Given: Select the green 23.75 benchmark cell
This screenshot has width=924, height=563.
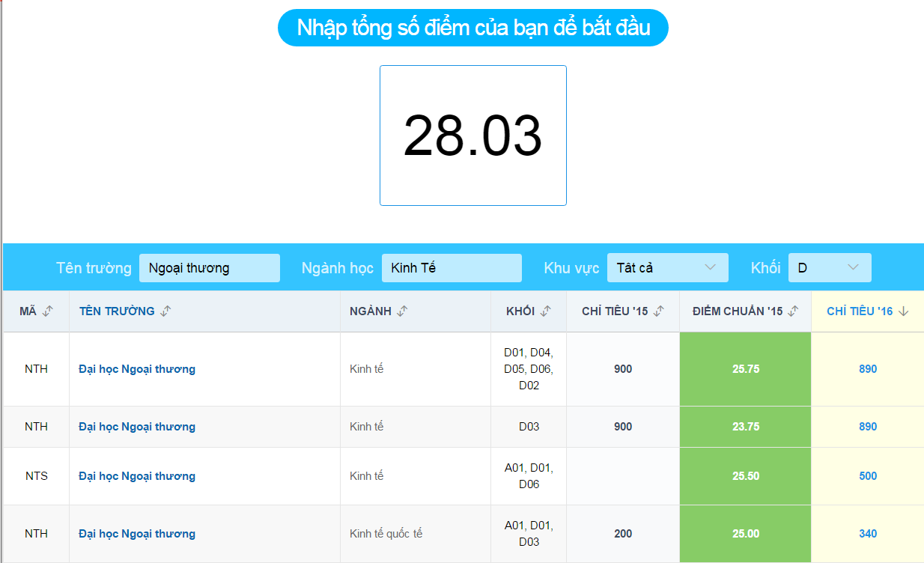Looking at the screenshot, I should coord(745,427).
